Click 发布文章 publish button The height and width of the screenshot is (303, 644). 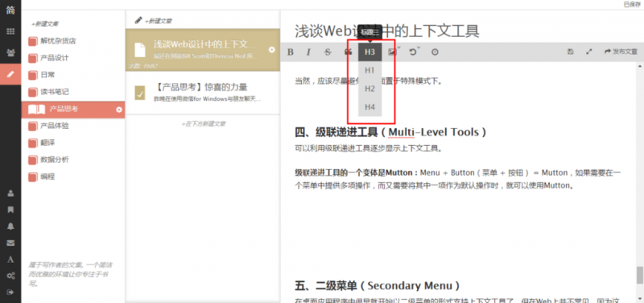(621, 52)
